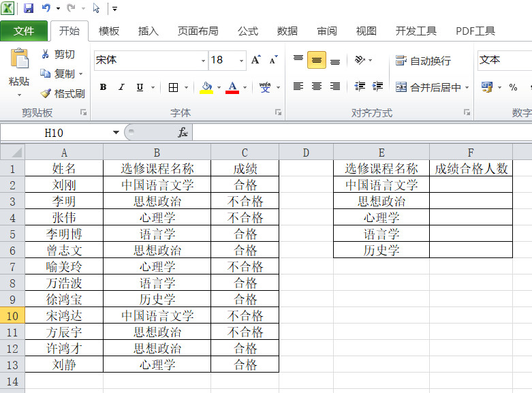Apply yellow fill color bucket
Screen dimensions: 532x393
tap(206, 88)
